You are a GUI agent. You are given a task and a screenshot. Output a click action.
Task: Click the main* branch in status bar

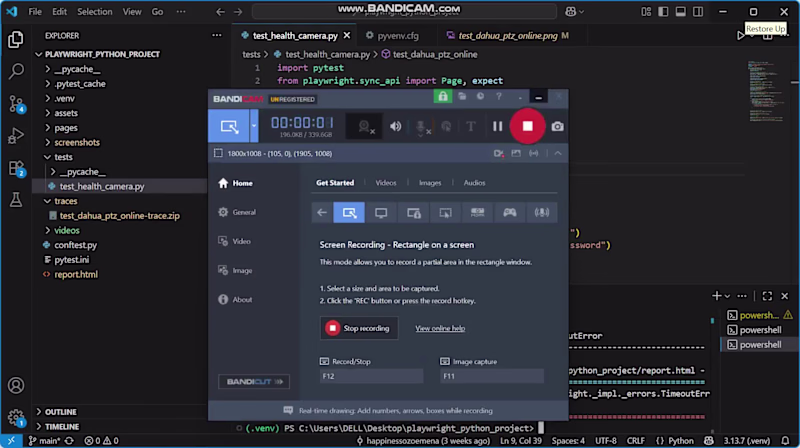pyautogui.click(x=44, y=441)
